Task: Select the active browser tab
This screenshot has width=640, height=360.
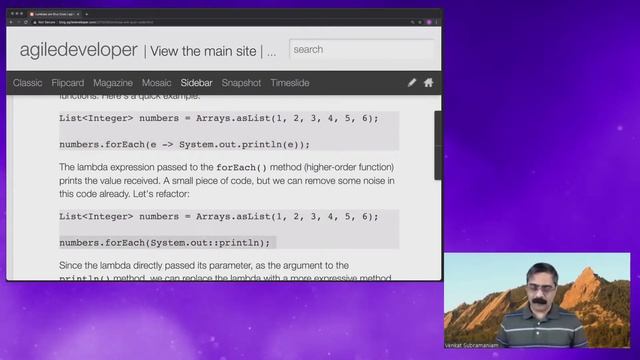Action: pyautogui.click(x=54, y=14)
